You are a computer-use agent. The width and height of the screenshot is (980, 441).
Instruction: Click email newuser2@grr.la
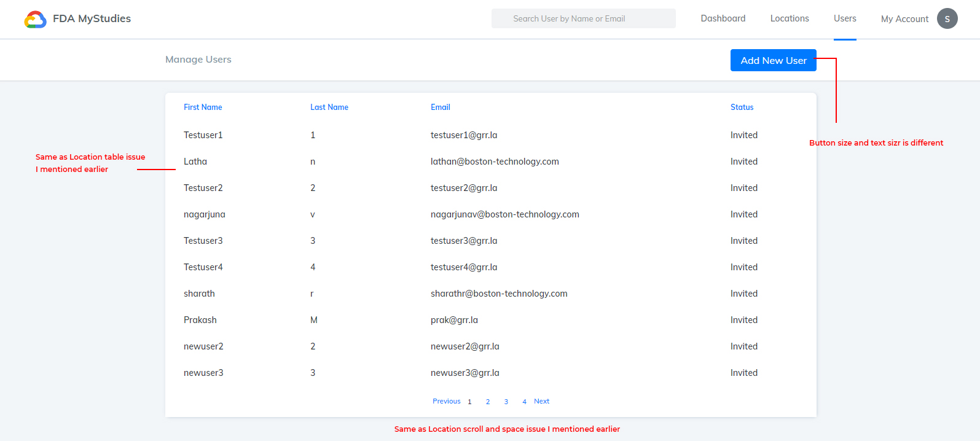point(465,346)
